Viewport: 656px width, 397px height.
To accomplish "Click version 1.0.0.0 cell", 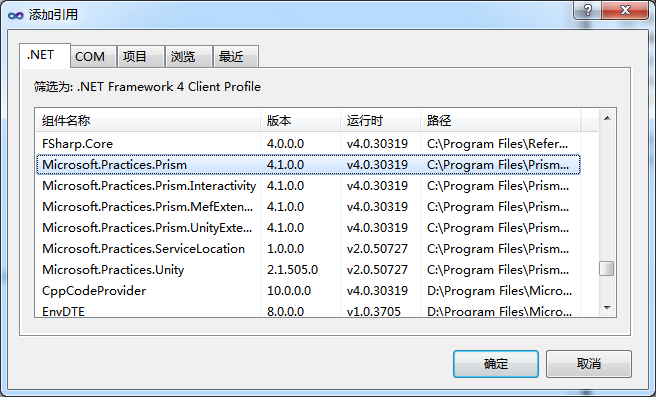I will pos(285,249).
